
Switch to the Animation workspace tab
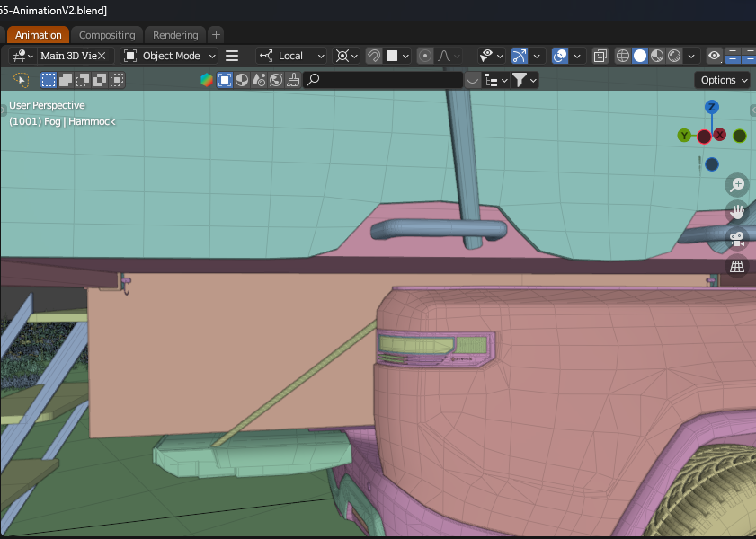[x=38, y=35]
